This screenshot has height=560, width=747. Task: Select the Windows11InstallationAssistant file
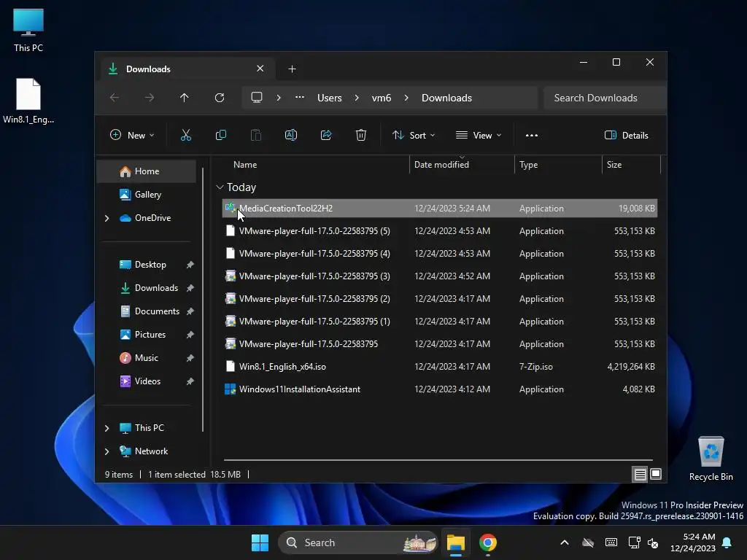click(440, 389)
